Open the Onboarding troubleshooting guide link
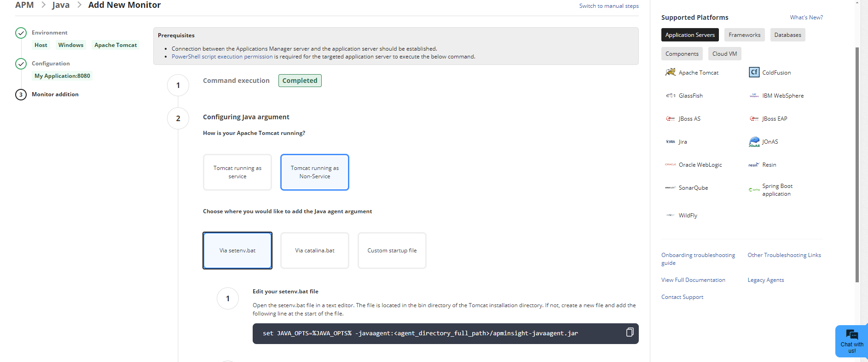This screenshot has width=868, height=362. (x=698, y=259)
